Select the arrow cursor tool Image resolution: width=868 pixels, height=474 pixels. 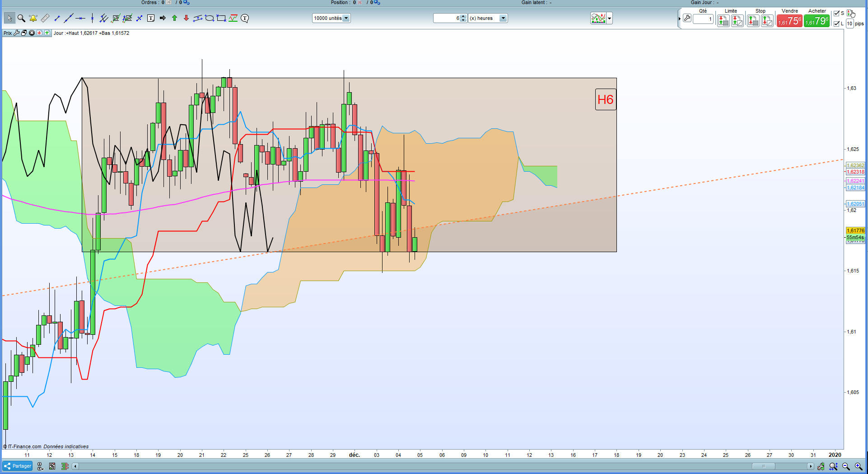coord(9,18)
